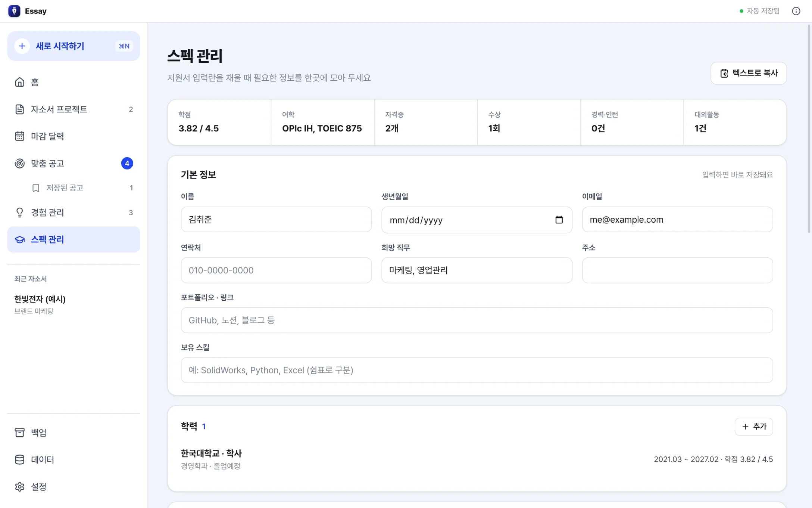Viewport: 812px width, 508px height.
Task: Click the 이메일 input field
Action: pyautogui.click(x=677, y=219)
